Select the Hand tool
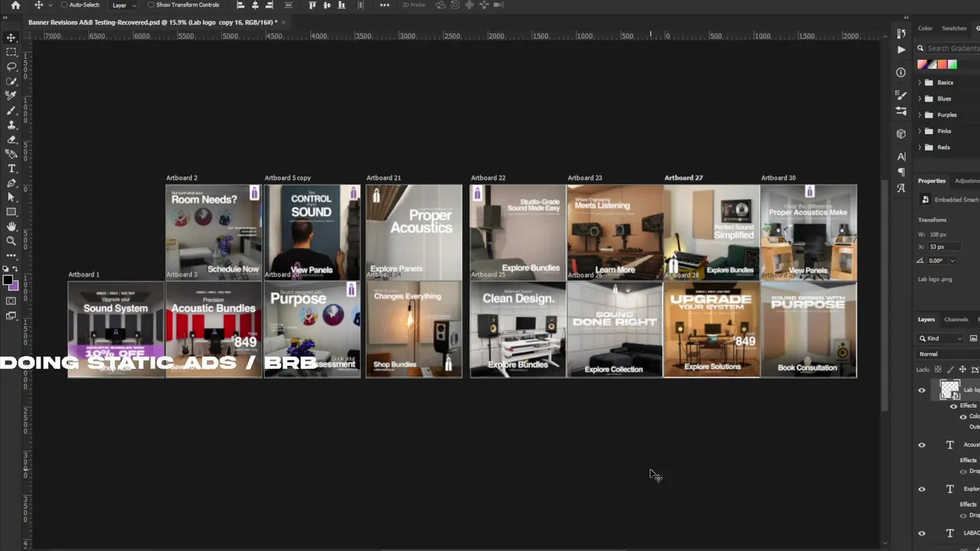 tap(11, 227)
